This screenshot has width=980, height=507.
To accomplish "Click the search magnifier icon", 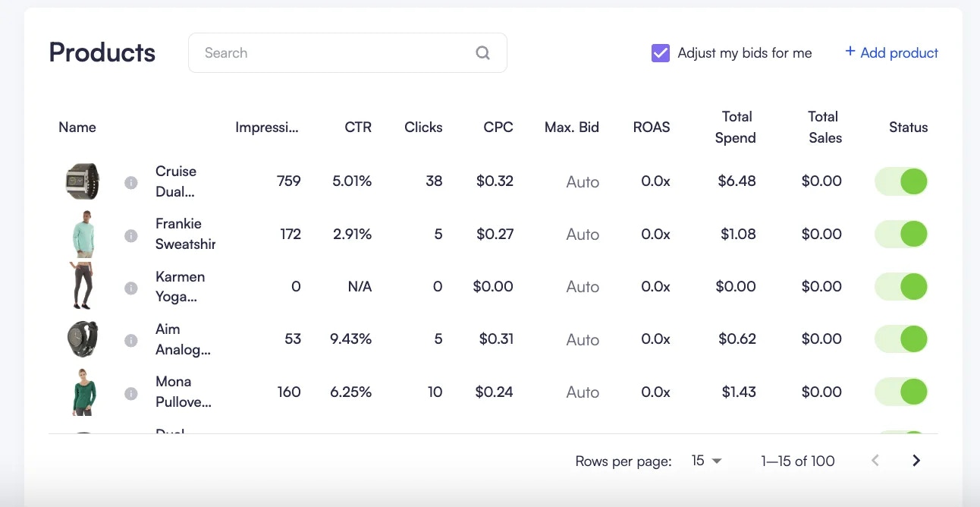I will (x=482, y=52).
